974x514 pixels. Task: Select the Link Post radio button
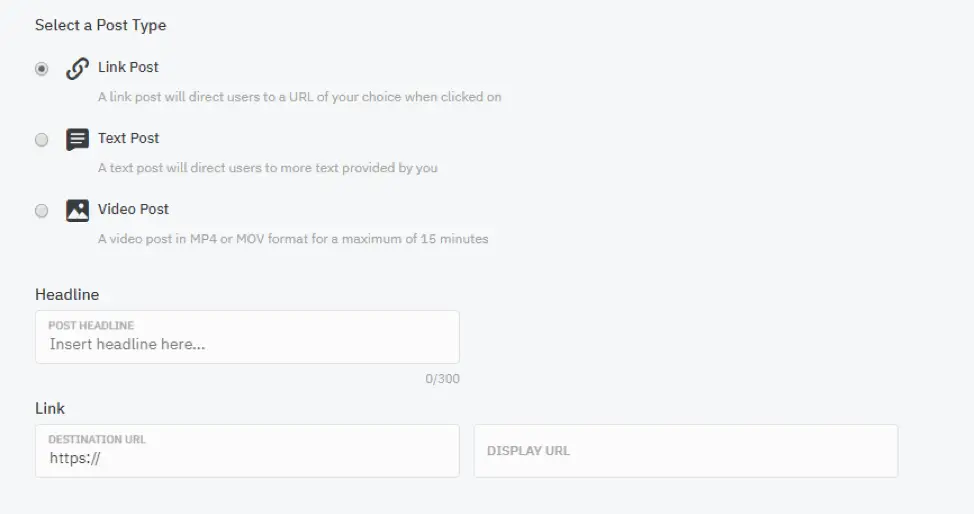(x=42, y=68)
